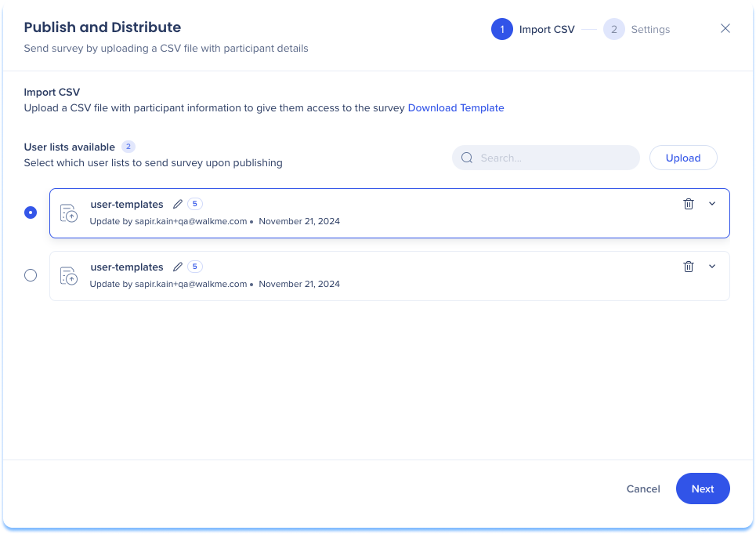Image resolution: width=756 pixels, height=534 pixels.
Task: Select the first user-templates radio button
Action: (x=31, y=213)
